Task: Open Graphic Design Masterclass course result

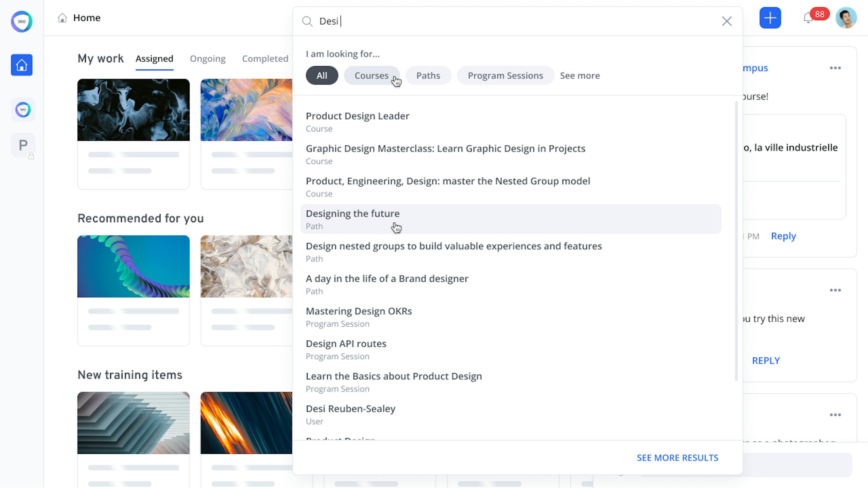Action: pos(511,154)
